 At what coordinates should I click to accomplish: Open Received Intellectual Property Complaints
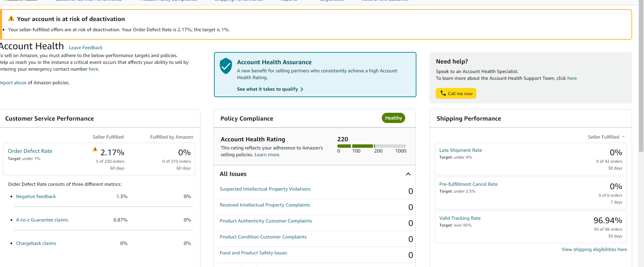click(x=265, y=205)
